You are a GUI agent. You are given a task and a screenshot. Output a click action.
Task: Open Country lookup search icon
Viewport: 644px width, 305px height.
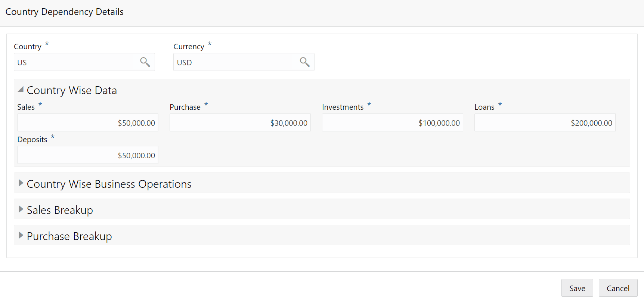145,62
